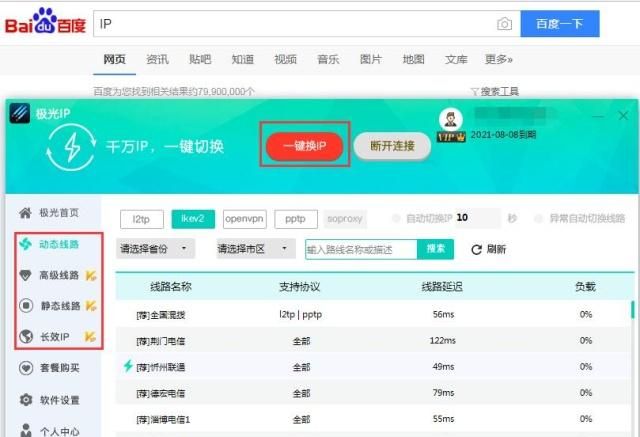Open the 请选择市区 dropdown
This screenshot has height=437, width=640.
[256, 249]
